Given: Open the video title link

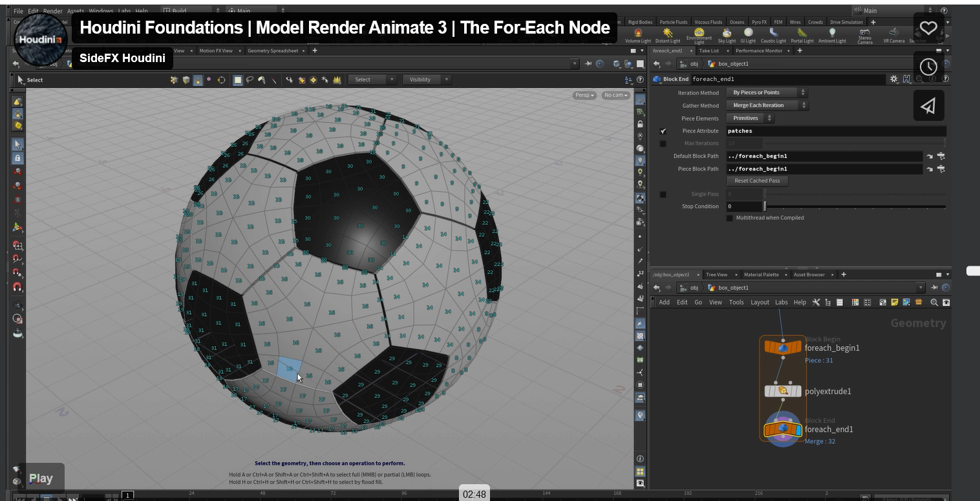Looking at the screenshot, I should point(345,28).
